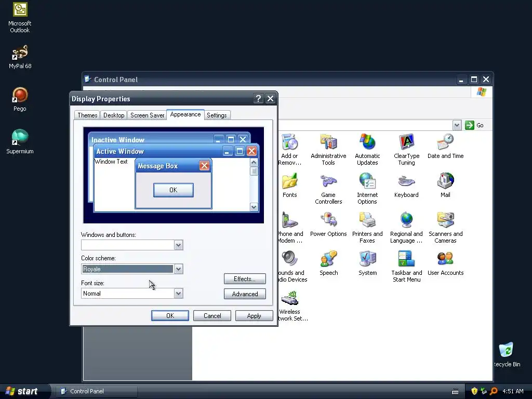This screenshot has height=399, width=532.
Task: Expand the Color scheme dropdown arrow
Action: click(179, 269)
